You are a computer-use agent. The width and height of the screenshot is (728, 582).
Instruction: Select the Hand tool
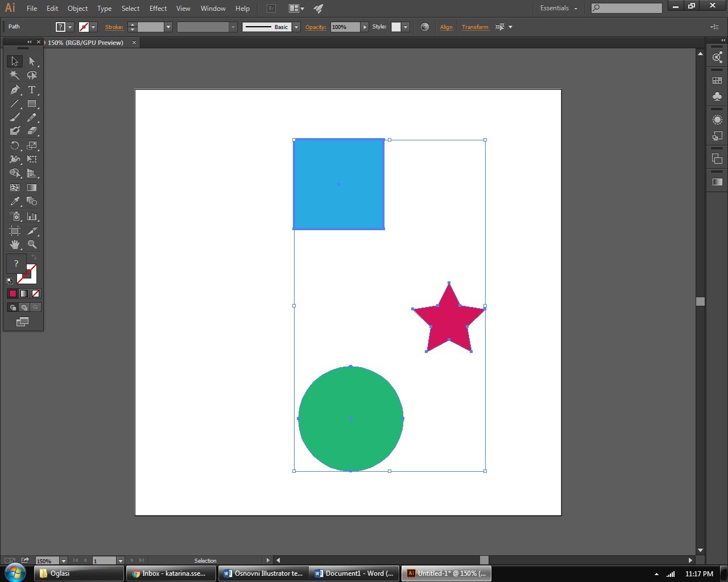(x=15, y=244)
